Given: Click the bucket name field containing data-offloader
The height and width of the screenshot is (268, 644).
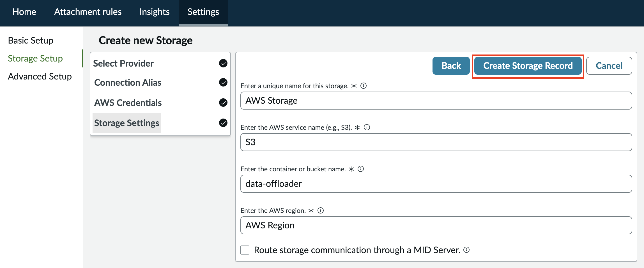Looking at the screenshot, I should coord(436,184).
